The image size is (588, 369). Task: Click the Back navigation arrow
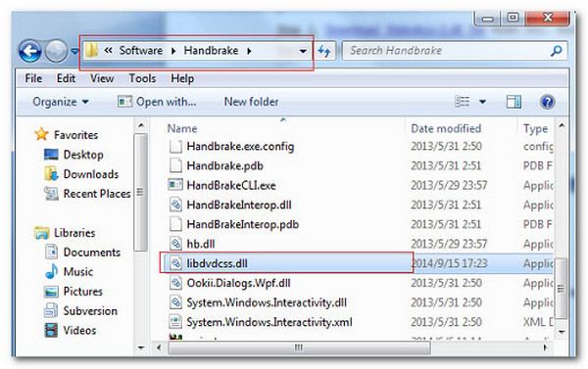coord(30,51)
